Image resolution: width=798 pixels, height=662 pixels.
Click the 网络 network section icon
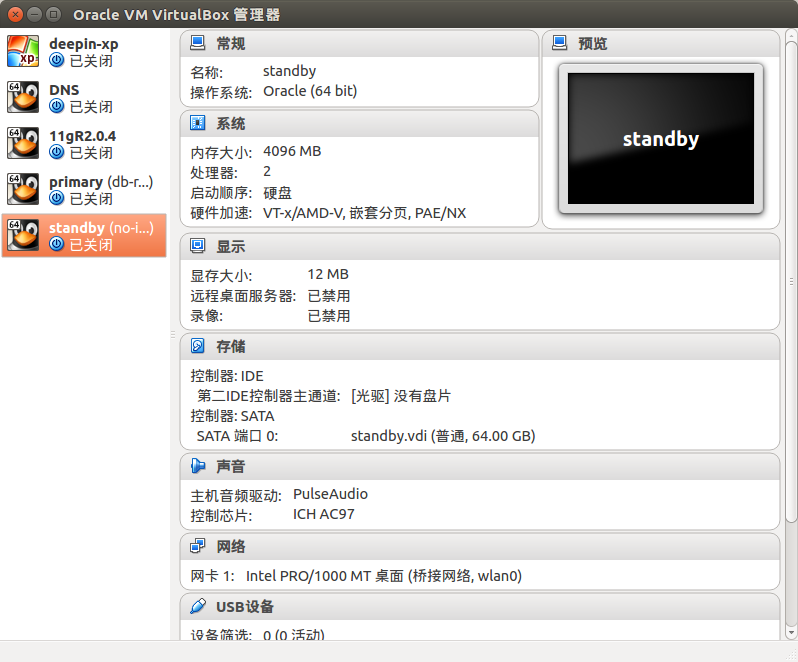197,546
